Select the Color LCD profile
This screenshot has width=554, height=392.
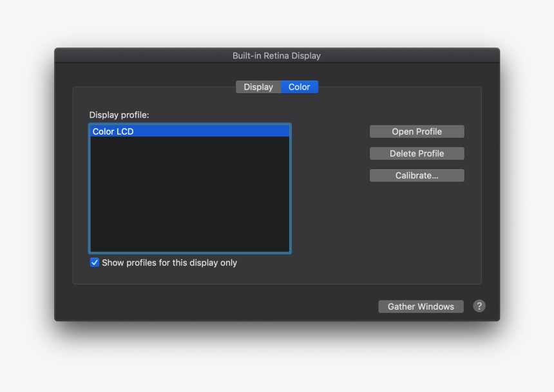click(x=190, y=131)
